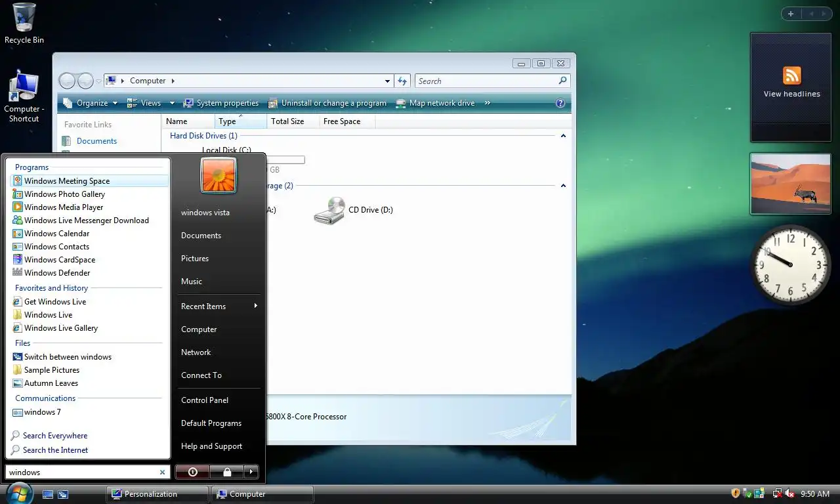Click Refresh button beside address bar
Image resolution: width=840 pixels, height=504 pixels.
(403, 81)
